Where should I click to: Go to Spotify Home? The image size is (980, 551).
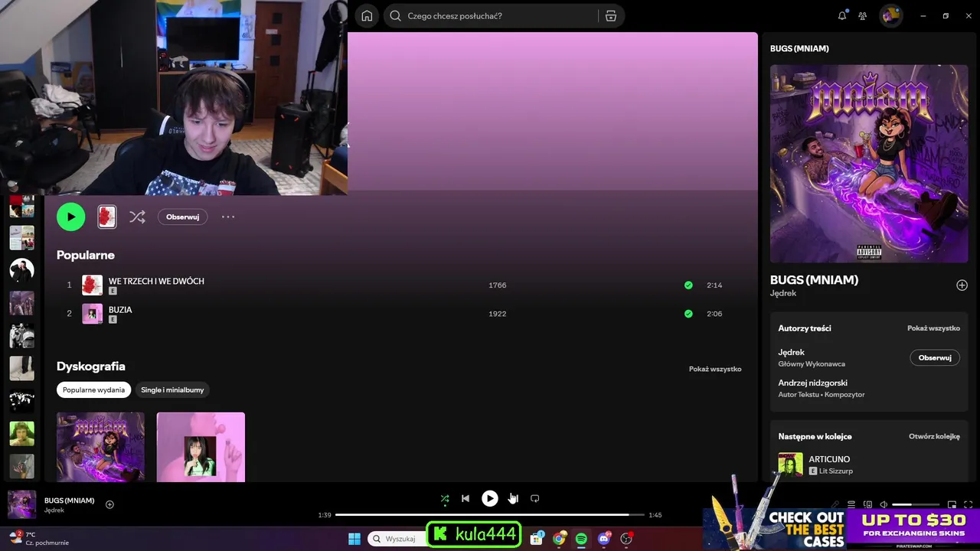367,16
